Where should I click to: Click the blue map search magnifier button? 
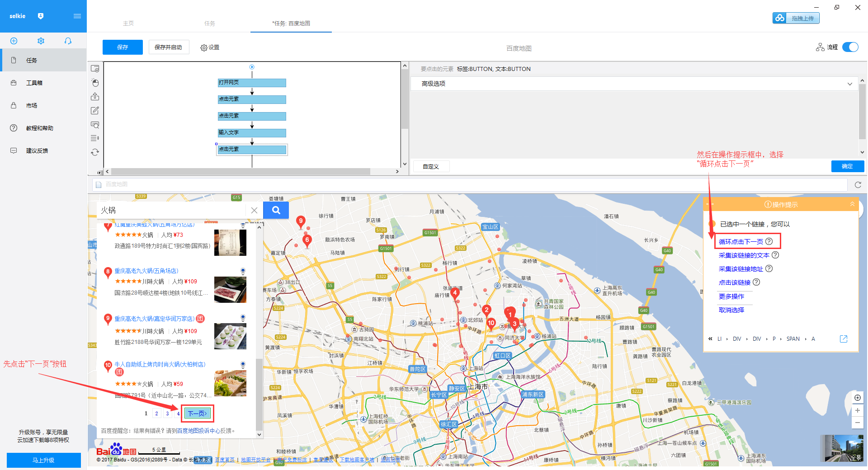point(276,210)
